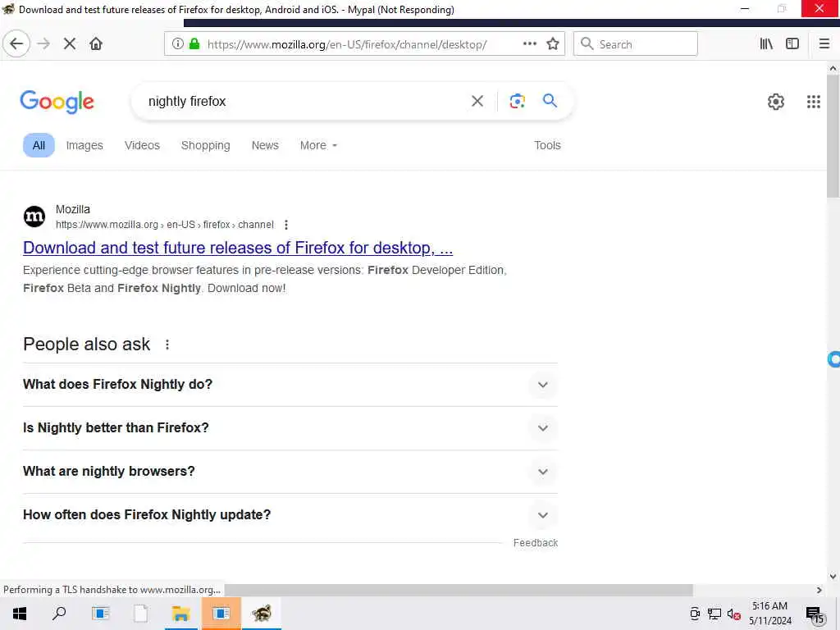This screenshot has width=840, height=630.
Task: Stop loading the page
Action: click(70, 44)
